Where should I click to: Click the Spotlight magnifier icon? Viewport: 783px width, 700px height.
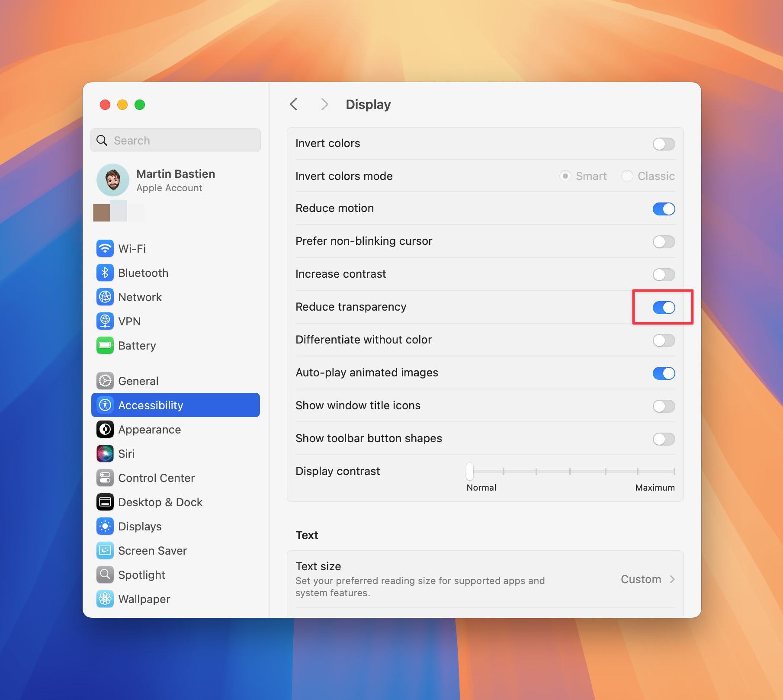coord(105,575)
